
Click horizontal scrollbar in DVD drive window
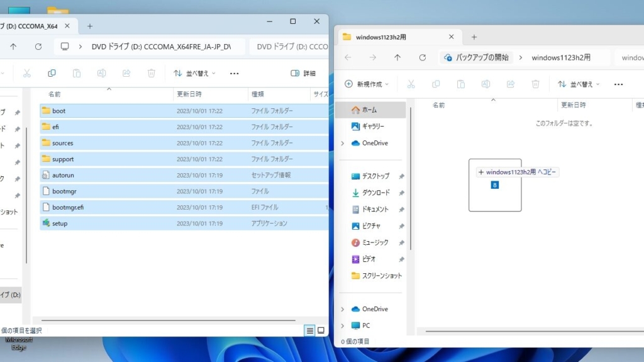[169, 320]
